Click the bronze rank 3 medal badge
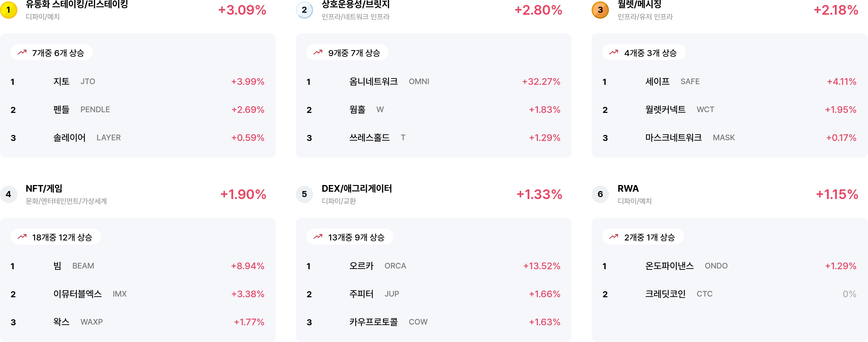 [600, 10]
